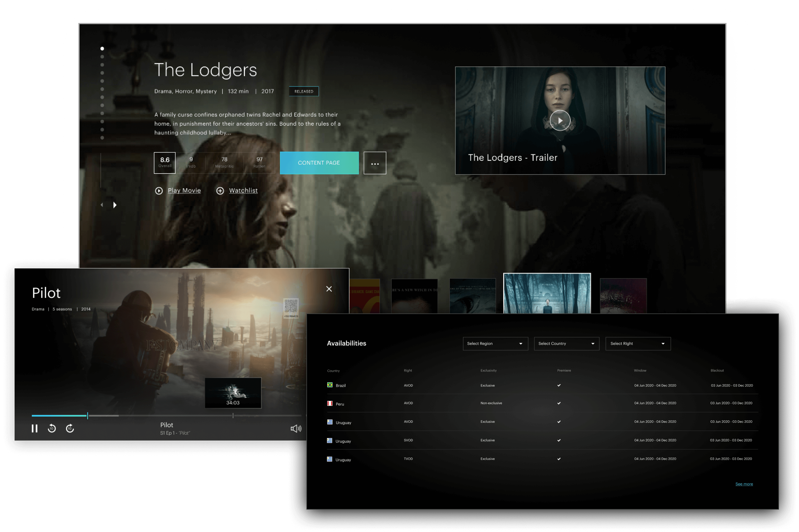Click the Non-exclusive cell for Peru

pyautogui.click(x=491, y=403)
